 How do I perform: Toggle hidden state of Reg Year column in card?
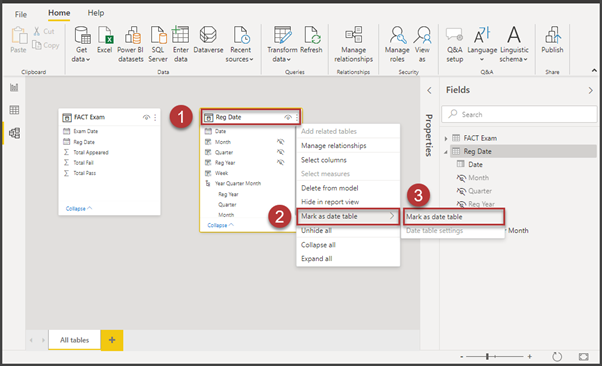tap(281, 162)
